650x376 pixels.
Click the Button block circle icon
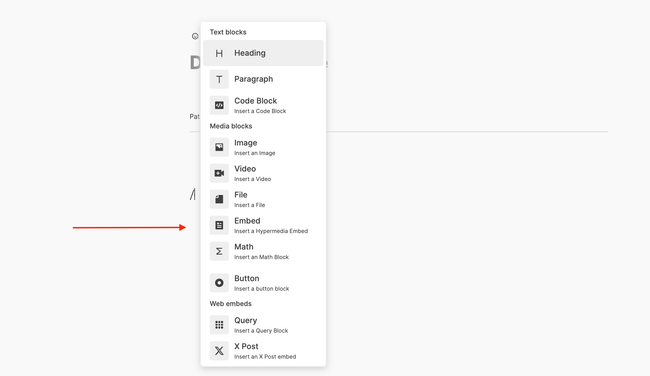[219, 283]
